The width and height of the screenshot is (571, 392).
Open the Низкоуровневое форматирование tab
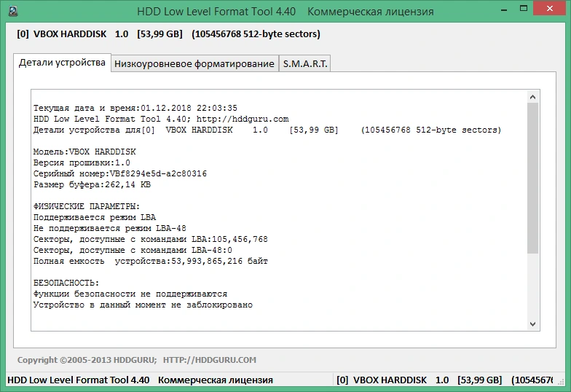point(194,64)
